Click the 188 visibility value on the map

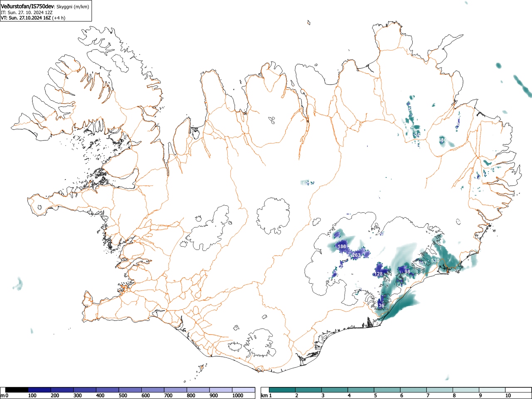point(342,246)
